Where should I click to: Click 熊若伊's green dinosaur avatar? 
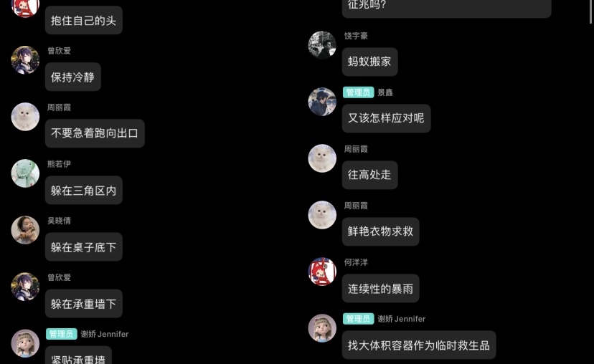(25, 173)
